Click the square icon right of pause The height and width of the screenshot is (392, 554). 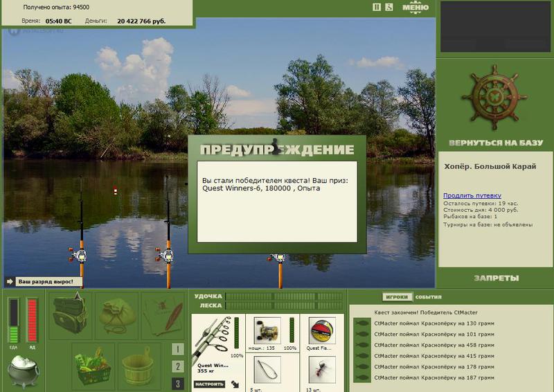[x=389, y=7]
